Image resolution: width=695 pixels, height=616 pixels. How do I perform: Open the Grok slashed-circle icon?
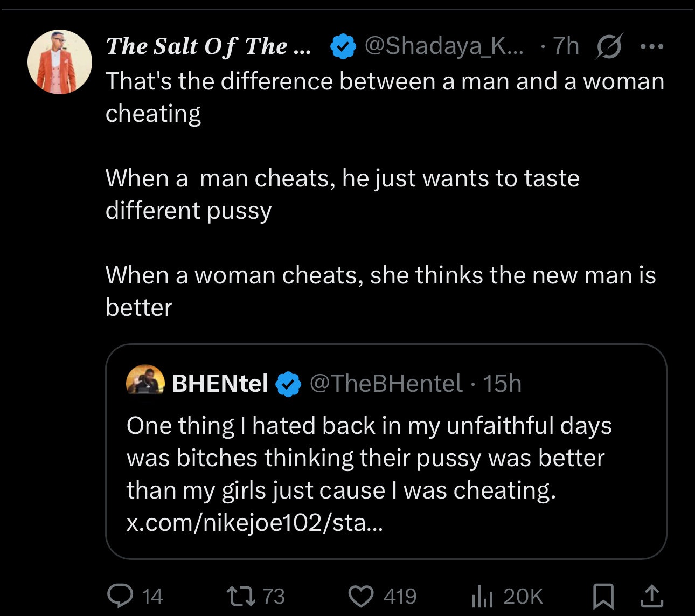[x=609, y=47]
